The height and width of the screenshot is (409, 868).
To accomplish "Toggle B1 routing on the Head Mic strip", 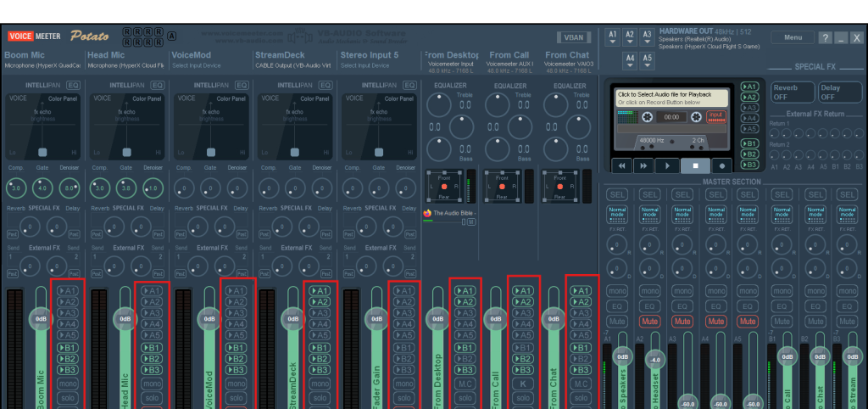I will [x=152, y=348].
